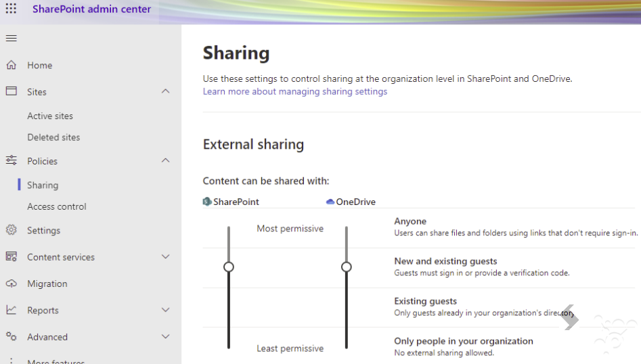Viewport: 641px width, 364px height.
Task: Click the OneDrive column label
Action: (x=355, y=202)
